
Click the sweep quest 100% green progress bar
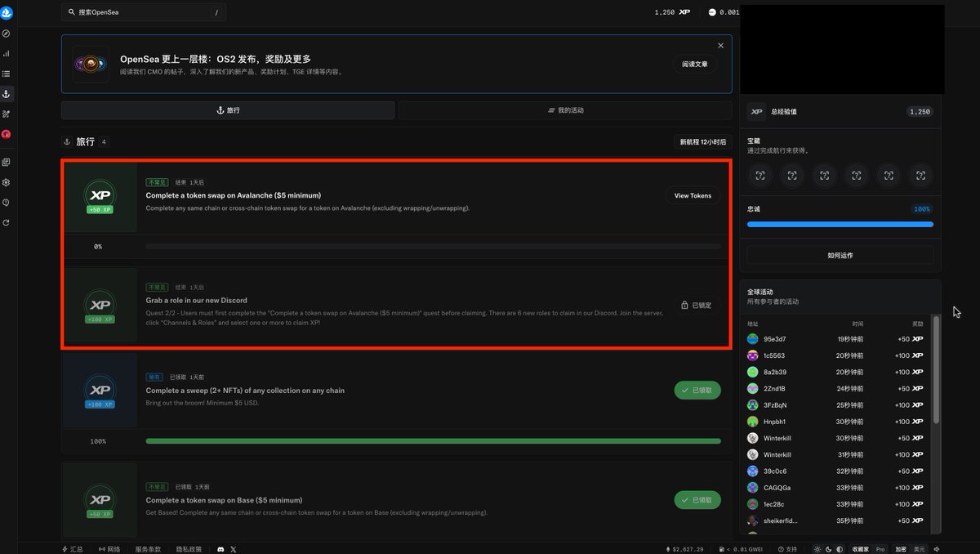433,441
